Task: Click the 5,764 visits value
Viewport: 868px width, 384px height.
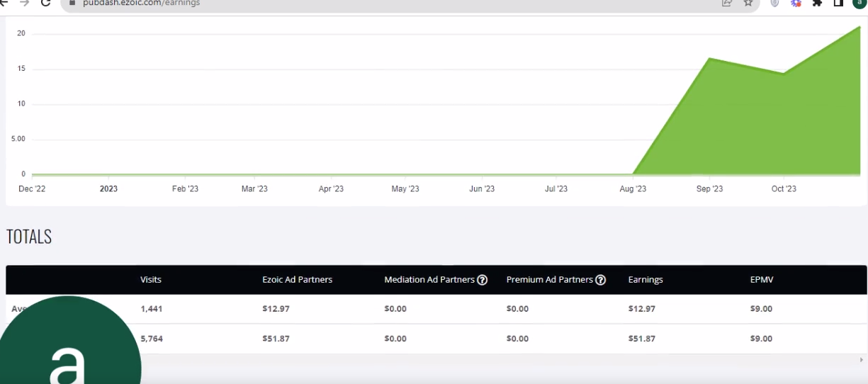Action: click(x=152, y=339)
